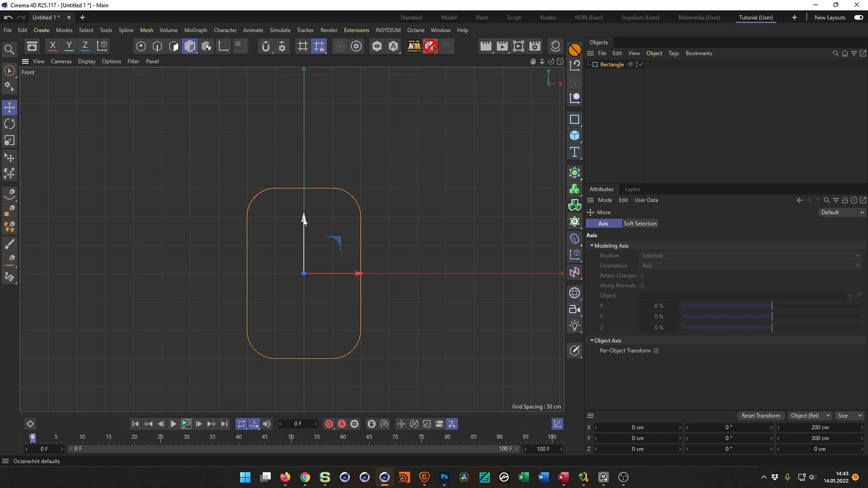Activate the Spline Pen tool

(x=9, y=194)
